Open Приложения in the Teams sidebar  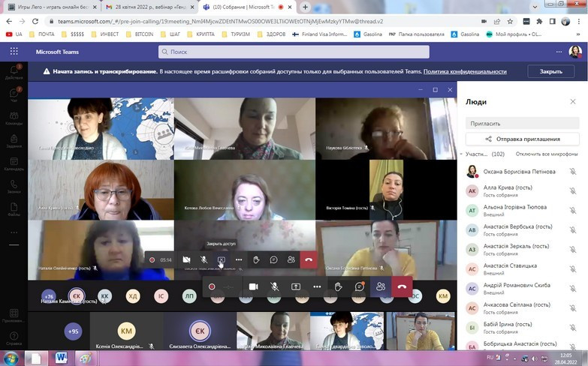point(14,316)
